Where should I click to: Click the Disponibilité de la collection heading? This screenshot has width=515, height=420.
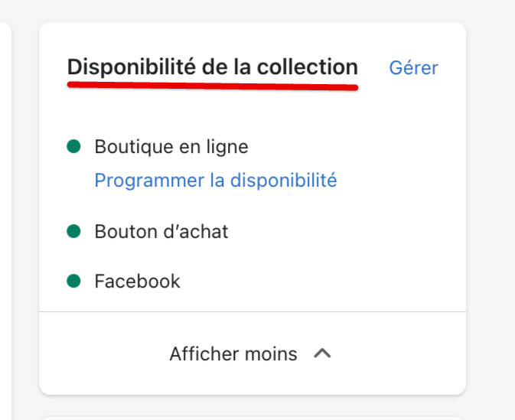212,67
